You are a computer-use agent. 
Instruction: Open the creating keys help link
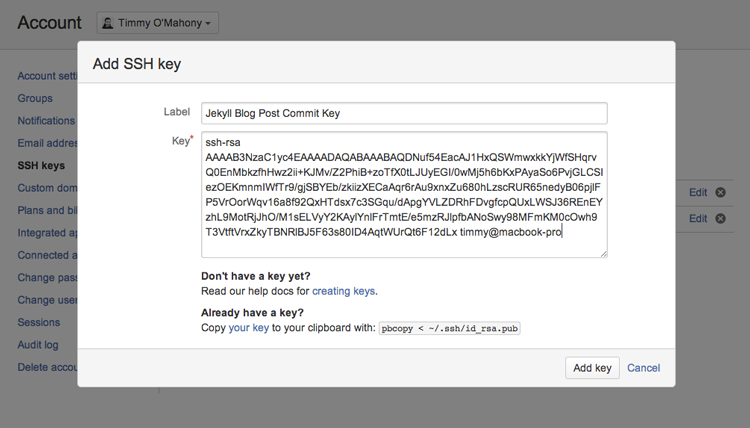[x=343, y=291]
